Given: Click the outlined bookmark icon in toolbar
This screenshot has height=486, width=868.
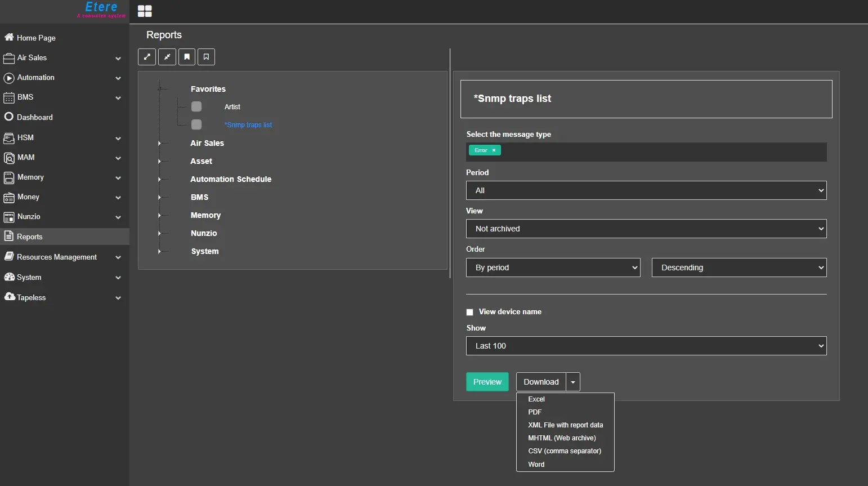Looking at the screenshot, I should tap(207, 57).
